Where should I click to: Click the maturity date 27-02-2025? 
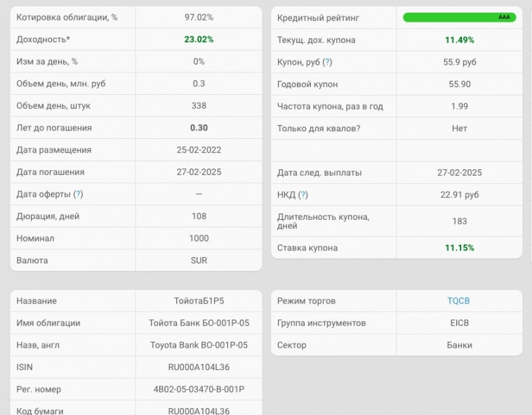pyautogui.click(x=199, y=172)
